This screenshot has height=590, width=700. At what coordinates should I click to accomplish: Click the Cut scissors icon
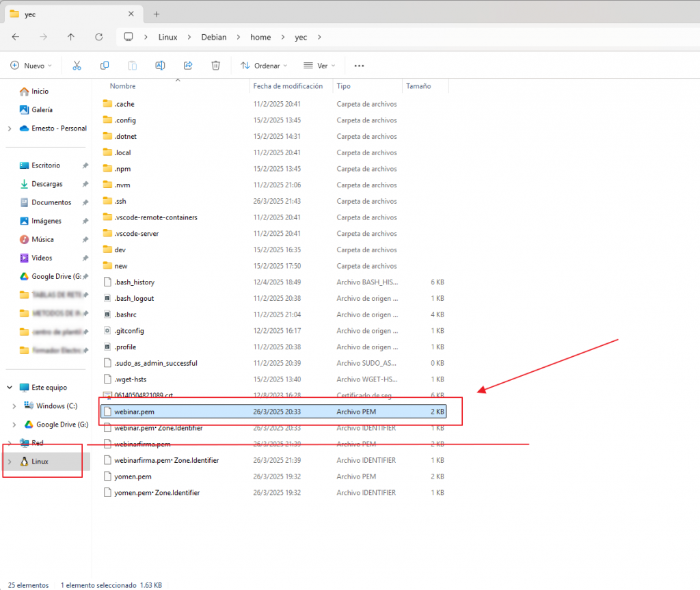(x=77, y=66)
